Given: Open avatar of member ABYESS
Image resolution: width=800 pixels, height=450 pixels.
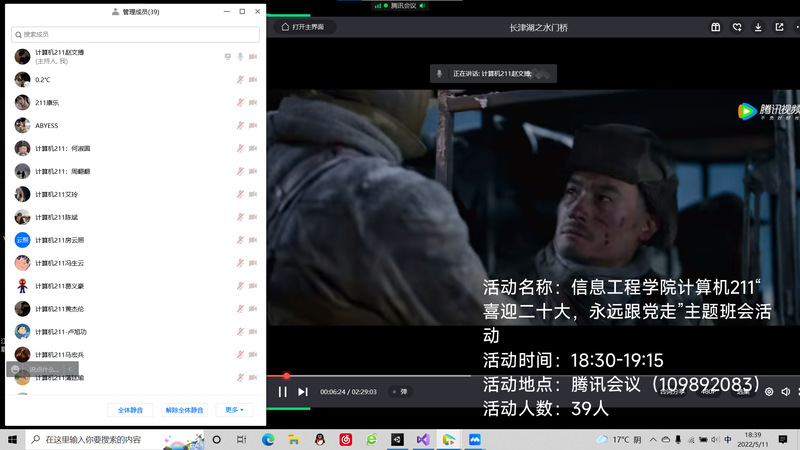Looking at the screenshot, I should pyautogui.click(x=22, y=126).
